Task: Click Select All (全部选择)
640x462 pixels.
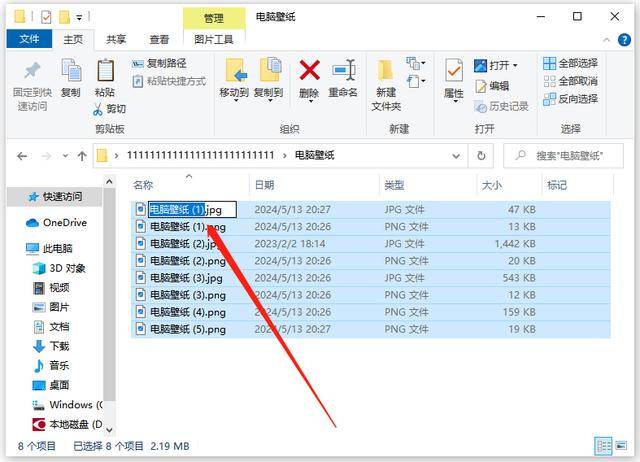Action: 571,63
